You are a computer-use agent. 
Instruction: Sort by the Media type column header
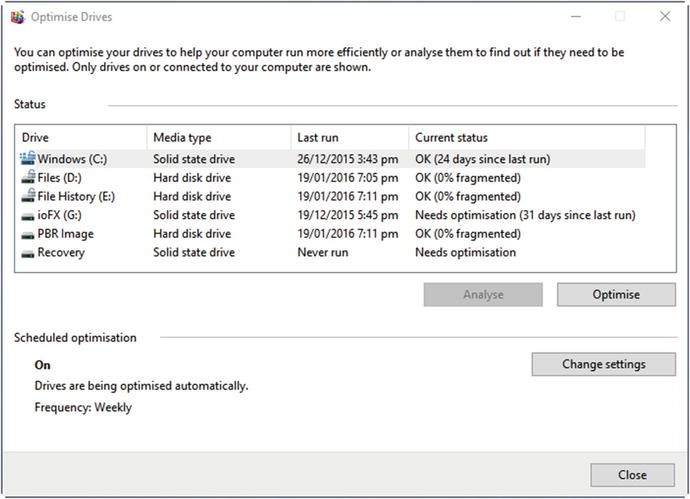[x=217, y=137]
